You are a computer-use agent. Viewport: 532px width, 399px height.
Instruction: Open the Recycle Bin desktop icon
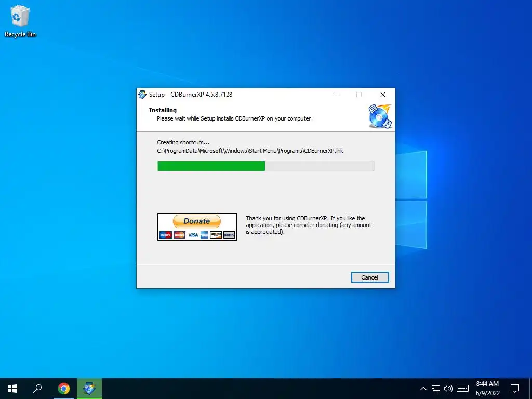(x=20, y=21)
